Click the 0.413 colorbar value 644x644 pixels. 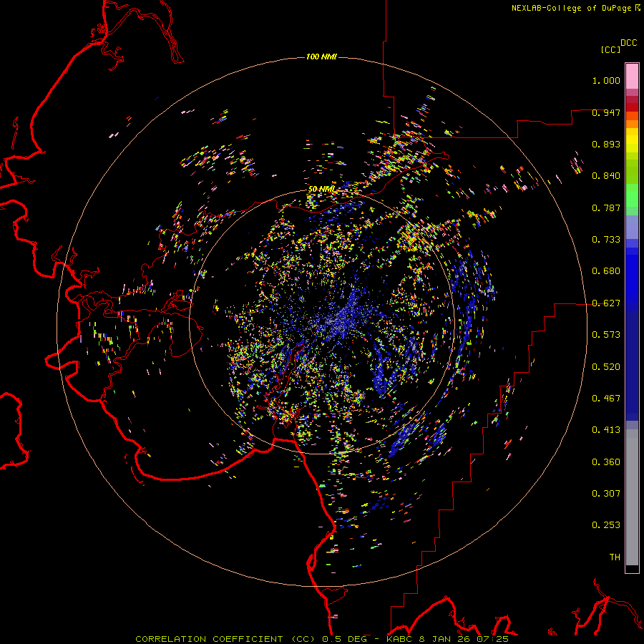(x=606, y=430)
